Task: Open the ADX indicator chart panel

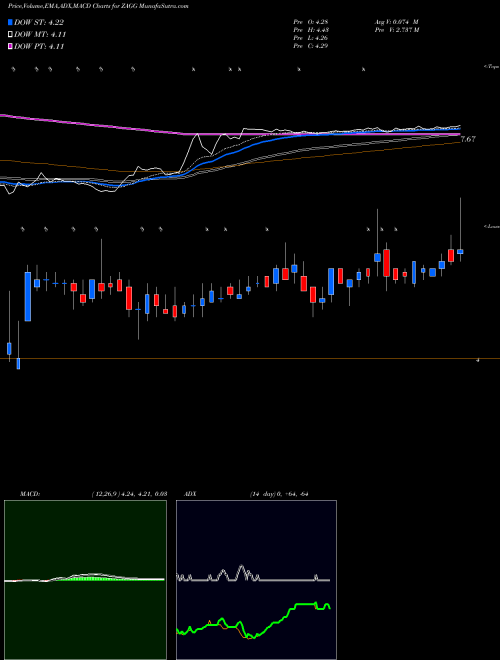Action: pos(256,580)
